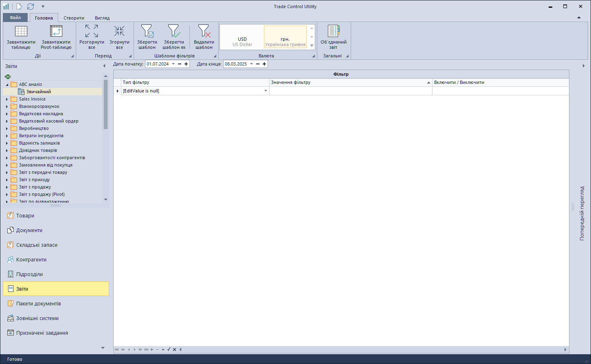The image size is (591, 364).
Task: Increase the Дата кінця with plus
Action: click(x=264, y=64)
